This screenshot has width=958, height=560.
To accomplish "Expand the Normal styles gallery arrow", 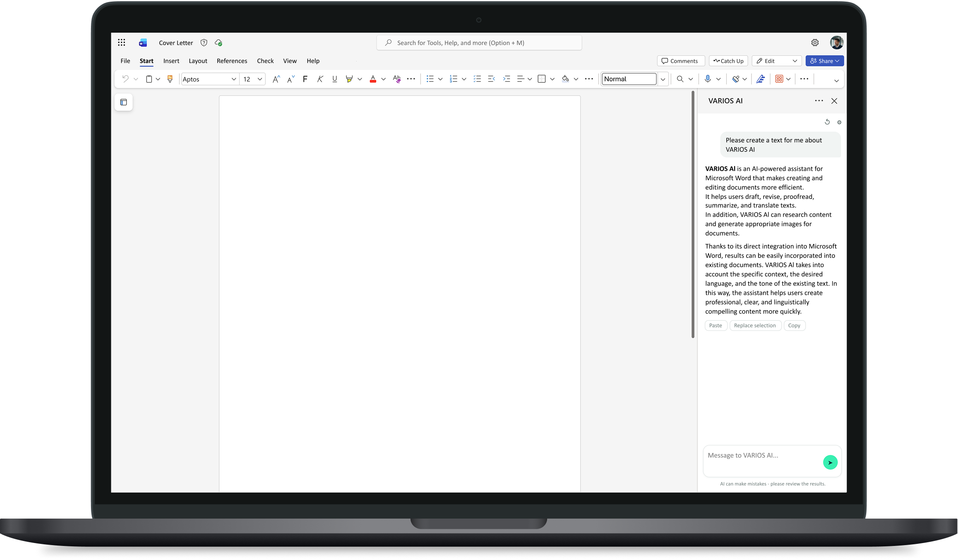I will [x=663, y=79].
